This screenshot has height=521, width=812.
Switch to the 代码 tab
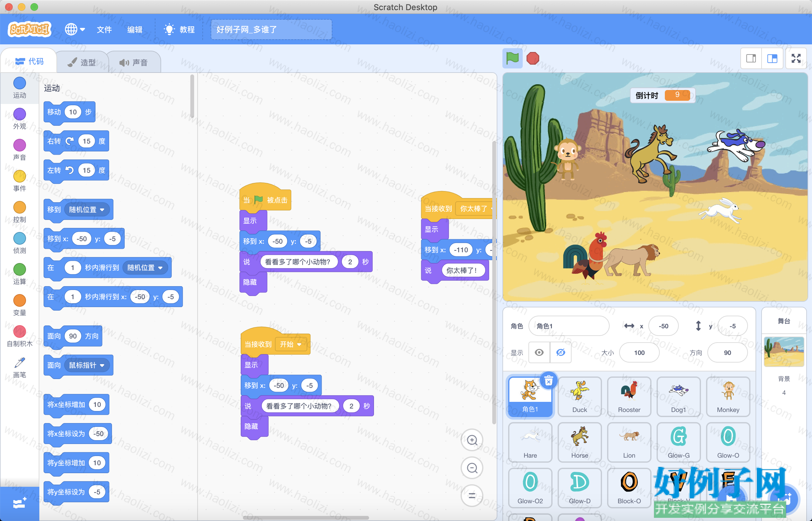tap(29, 61)
